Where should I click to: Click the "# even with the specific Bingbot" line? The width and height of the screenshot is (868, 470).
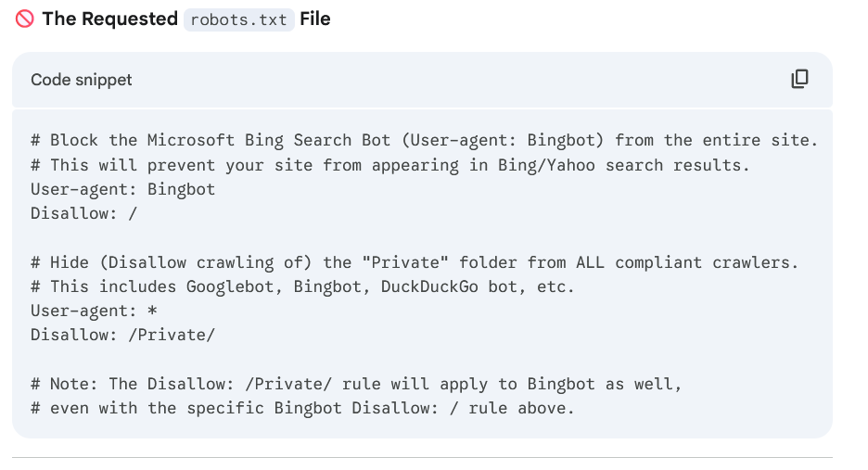click(302, 408)
